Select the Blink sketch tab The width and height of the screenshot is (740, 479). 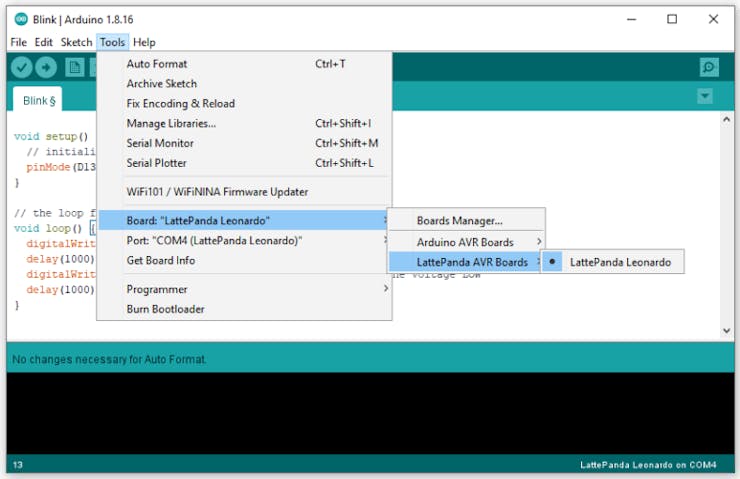click(x=38, y=101)
